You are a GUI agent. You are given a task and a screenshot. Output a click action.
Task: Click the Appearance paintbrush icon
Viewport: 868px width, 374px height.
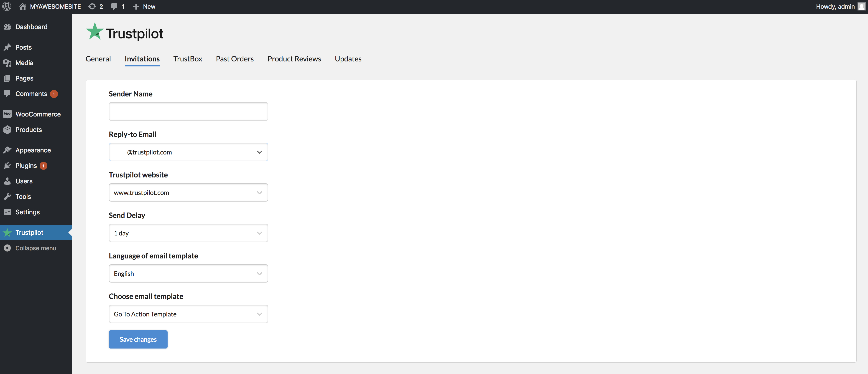(x=7, y=150)
